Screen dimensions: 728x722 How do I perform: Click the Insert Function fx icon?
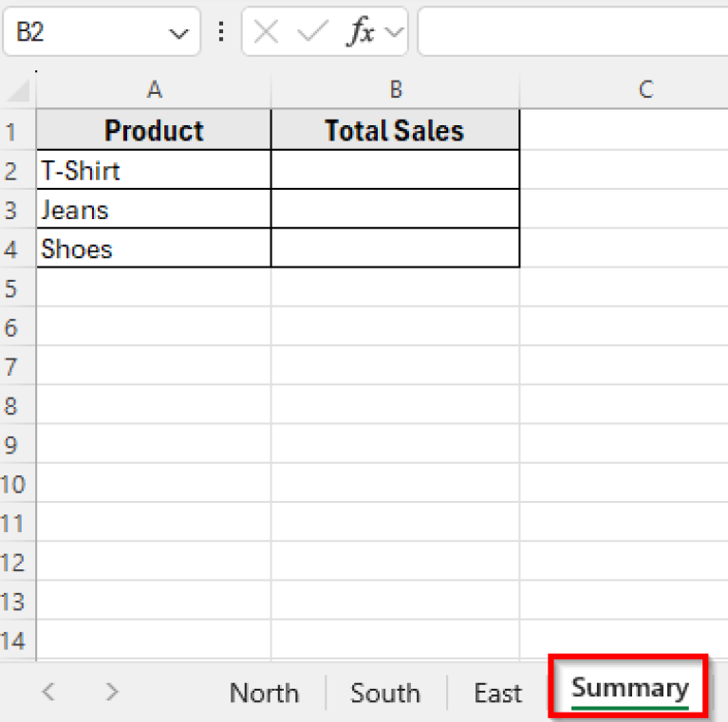pyautogui.click(x=360, y=32)
